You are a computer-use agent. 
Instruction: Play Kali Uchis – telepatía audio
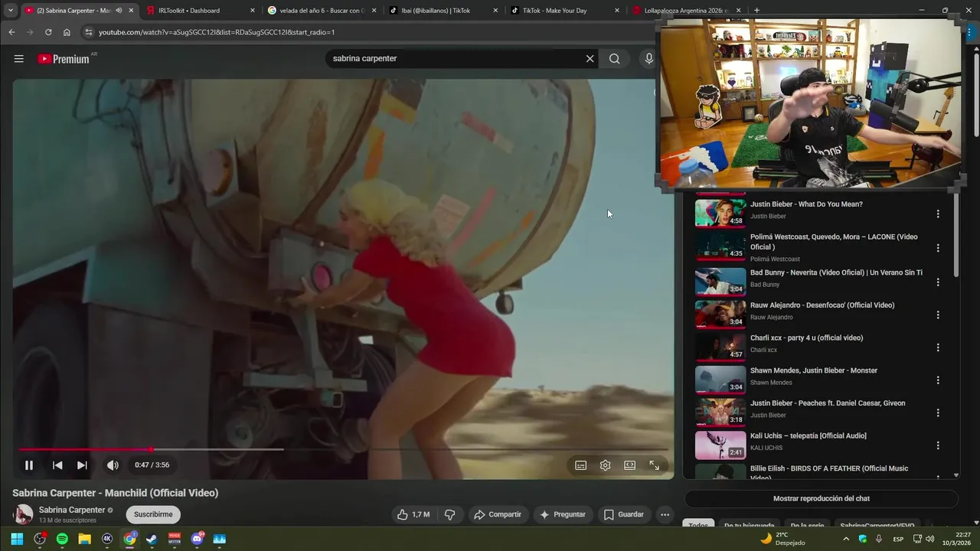[x=808, y=436]
